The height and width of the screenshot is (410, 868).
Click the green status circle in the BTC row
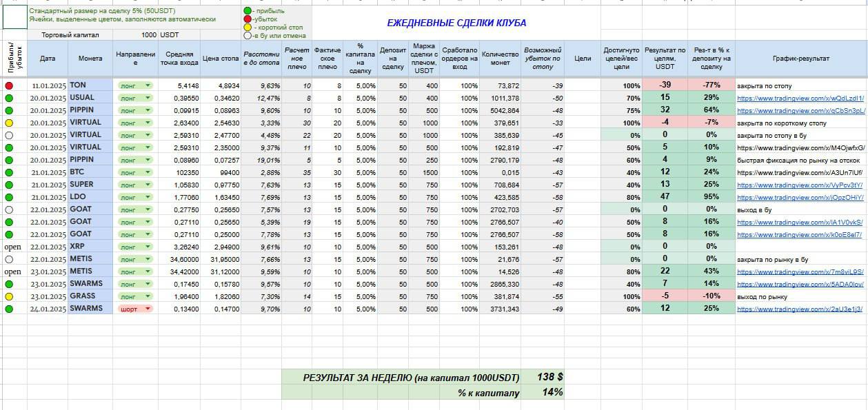9,172
